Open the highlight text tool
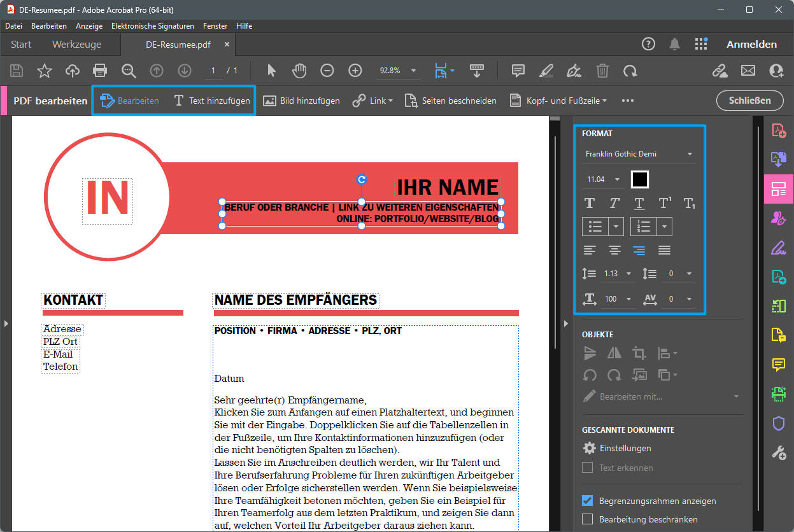The height and width of the screenshot is (532, 794). [x=546, y=71]
